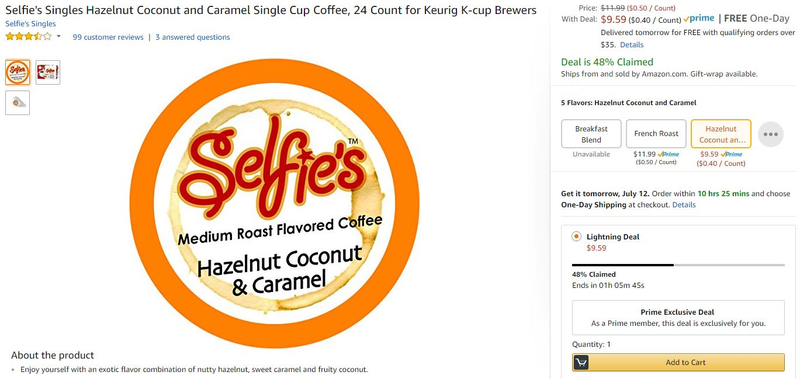Click the Add to Cart button
The height and width of the screenshot is (379, 800).
(x=678, y=362)
